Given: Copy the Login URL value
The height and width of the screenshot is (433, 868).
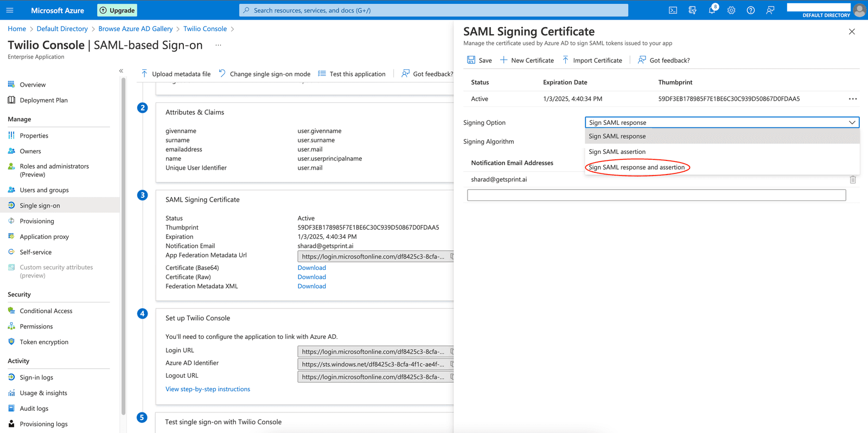Looking at the screenshot, I should (451, 352).
